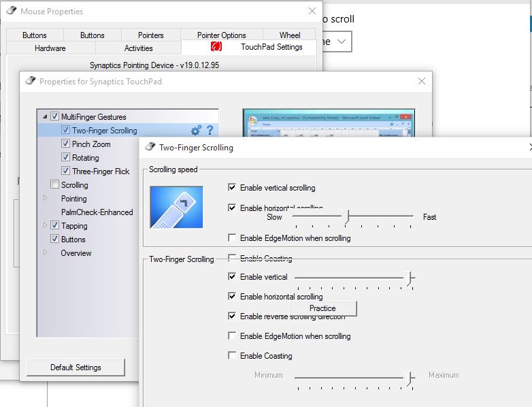Select PalmCheck-Enhanced in the tree
The image size is (532, 407).
tap(97, 212)
